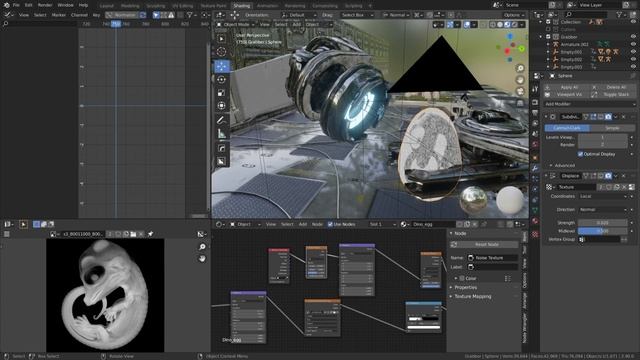Open Select Box drag dropdown

[x=357, y=15]
